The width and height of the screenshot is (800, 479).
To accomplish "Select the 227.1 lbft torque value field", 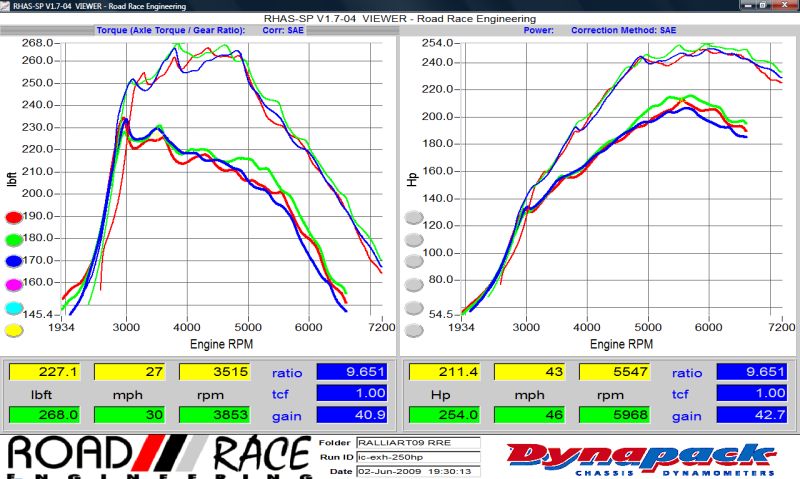I will (43, 372).
